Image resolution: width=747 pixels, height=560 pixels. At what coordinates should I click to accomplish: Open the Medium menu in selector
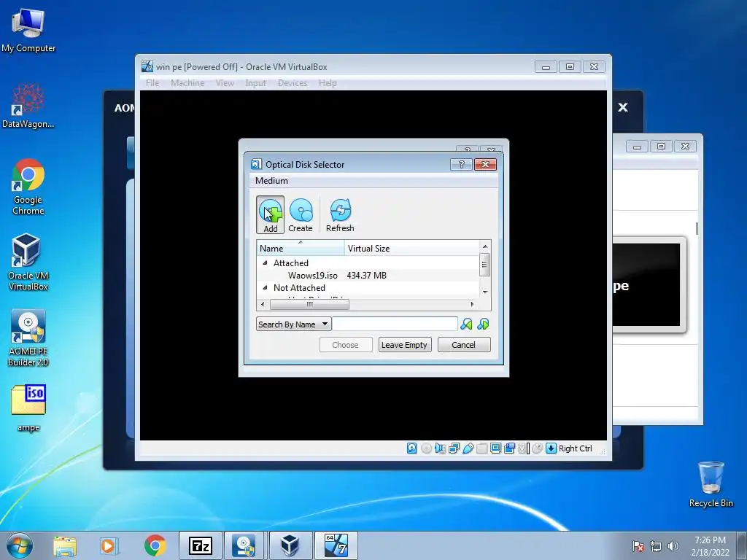click(271, 181)
